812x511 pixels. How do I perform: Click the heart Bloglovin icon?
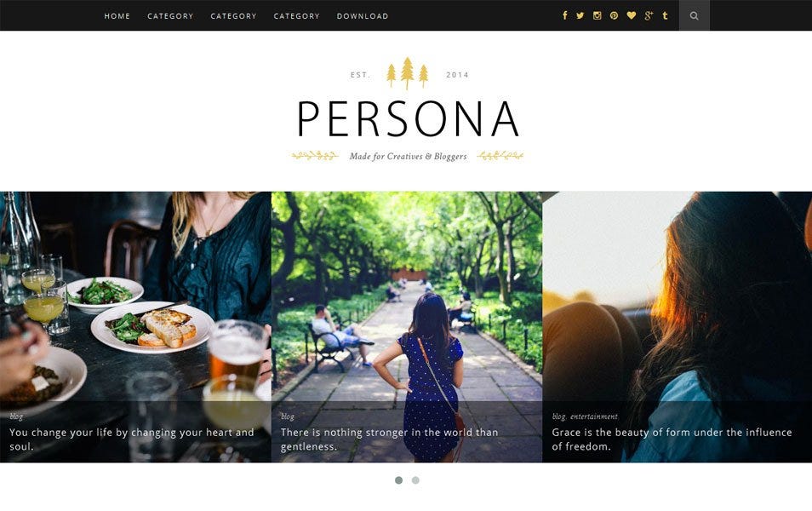pos(631,15)
